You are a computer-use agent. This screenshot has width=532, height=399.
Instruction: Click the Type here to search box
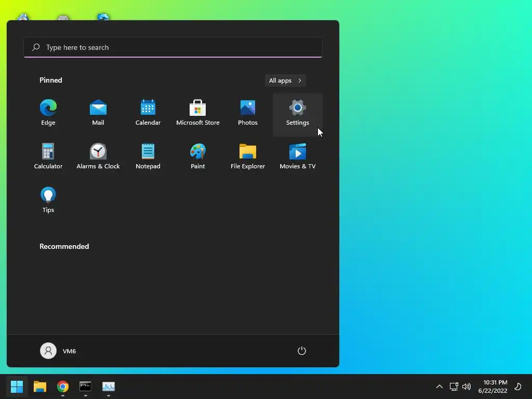[173, 47]
